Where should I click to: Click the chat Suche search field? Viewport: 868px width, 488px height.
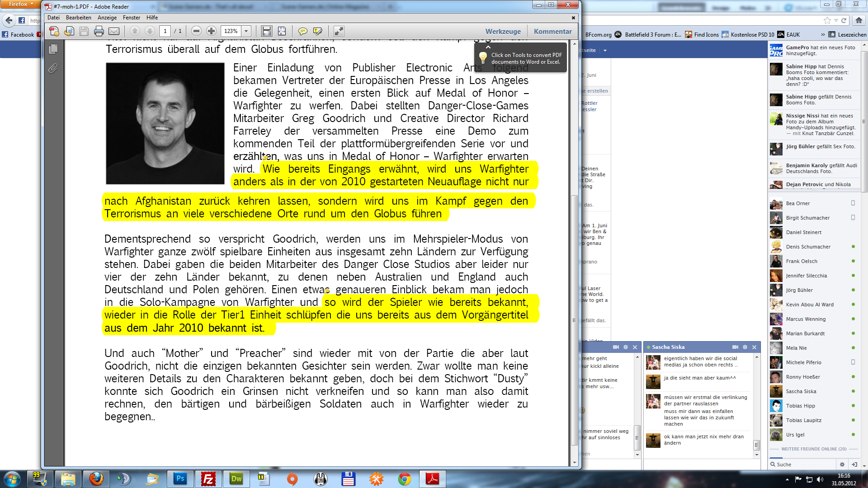[803, 465]
